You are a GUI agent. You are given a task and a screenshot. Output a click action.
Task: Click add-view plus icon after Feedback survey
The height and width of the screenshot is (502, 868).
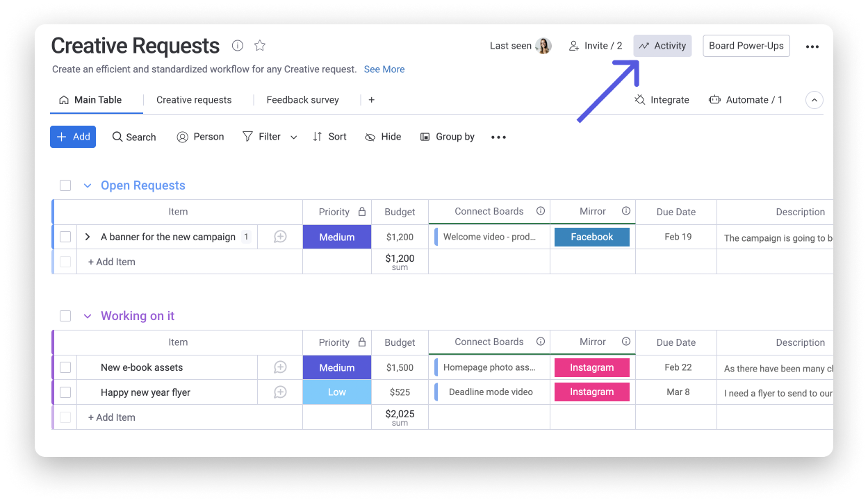372,100
